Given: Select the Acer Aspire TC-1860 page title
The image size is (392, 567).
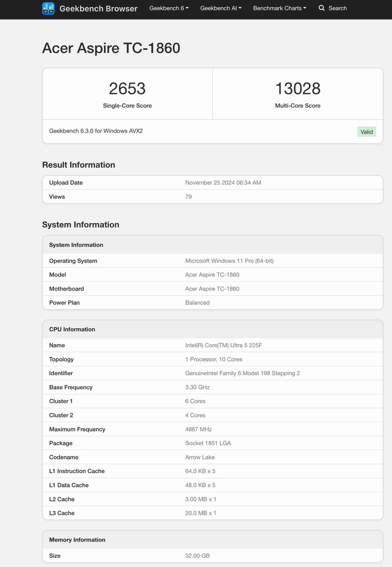Looking at the screenshot, I should [111, 48].
